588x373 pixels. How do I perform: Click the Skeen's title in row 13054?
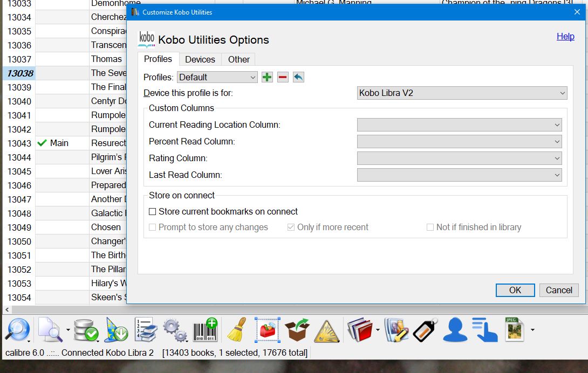point(108,298)
